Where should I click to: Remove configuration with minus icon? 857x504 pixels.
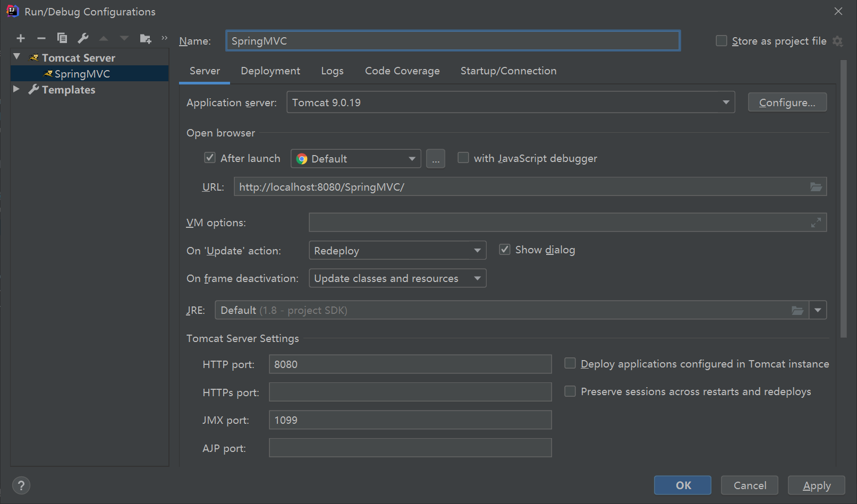(x=41, y=38)
